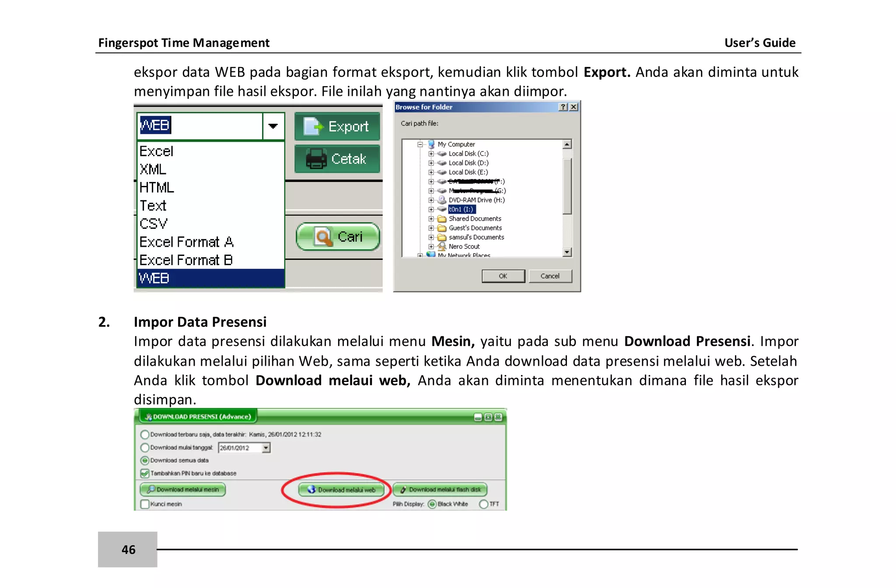Image resolution: width=896 pixels, height=588 pixels.
Task: Expand Local Disk (D:) node
Action: [431, 163]
